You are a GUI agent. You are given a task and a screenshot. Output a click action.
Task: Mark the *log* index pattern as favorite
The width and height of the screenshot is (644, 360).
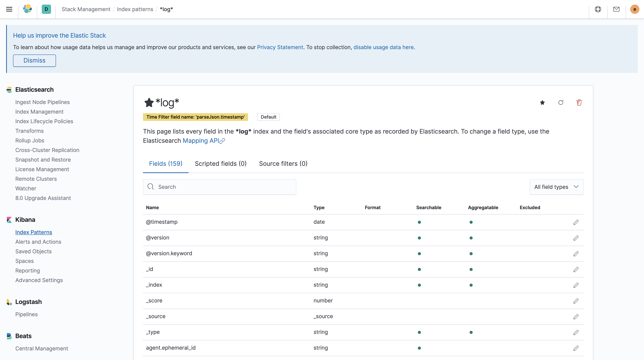[x=542, y=103]
